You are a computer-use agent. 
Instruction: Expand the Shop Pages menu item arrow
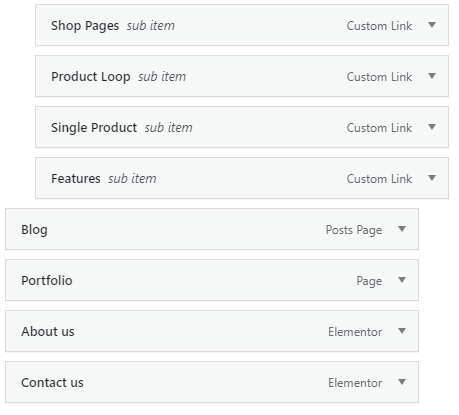click(x=432, y=25)
